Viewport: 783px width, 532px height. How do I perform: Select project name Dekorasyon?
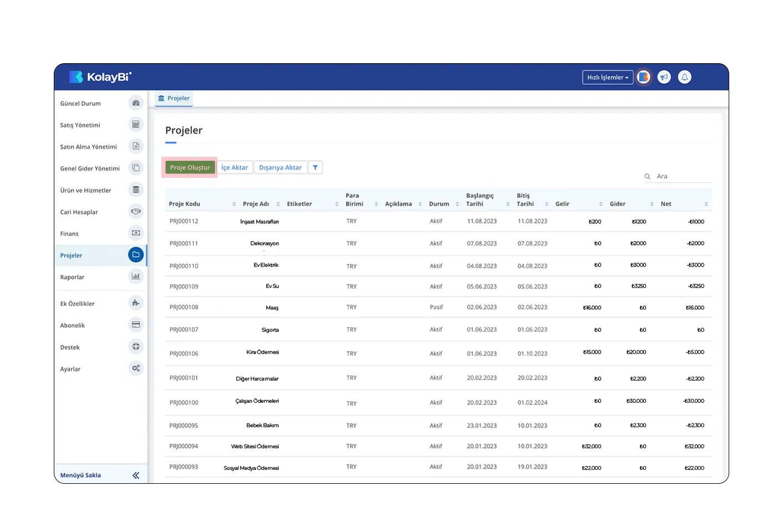(x=265, y=243)
